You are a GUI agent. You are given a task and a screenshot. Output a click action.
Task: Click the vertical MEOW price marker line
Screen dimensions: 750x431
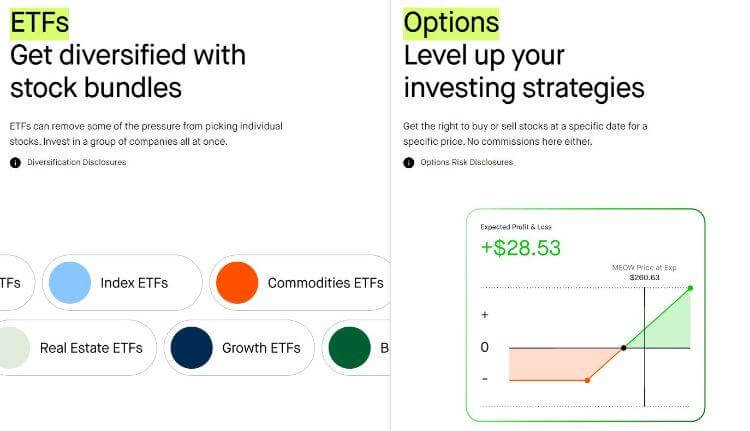click(644, 347)
